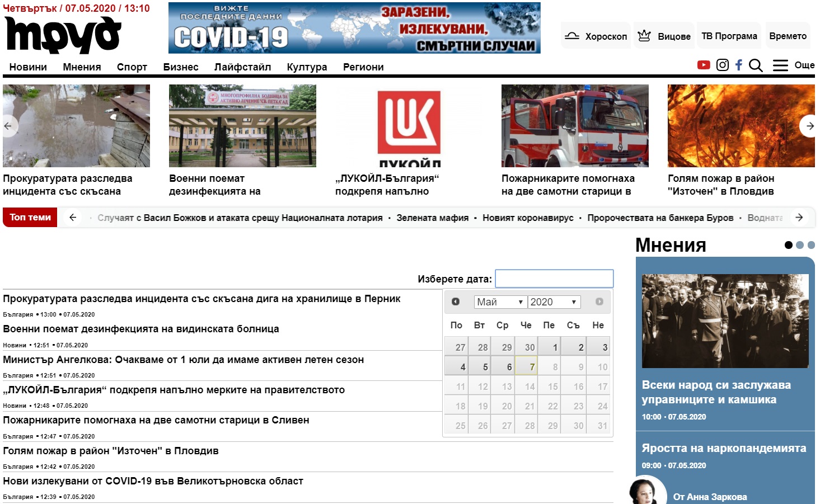Open the hospital building thumbnail

tap(242, 126)
